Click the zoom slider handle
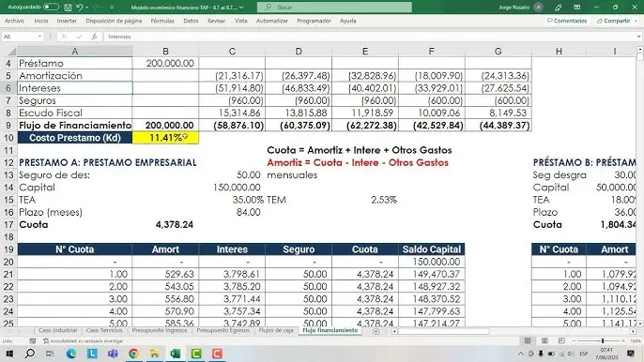Image resolution: width=644 pixels, height=362 pixels. tap(603, 340)
